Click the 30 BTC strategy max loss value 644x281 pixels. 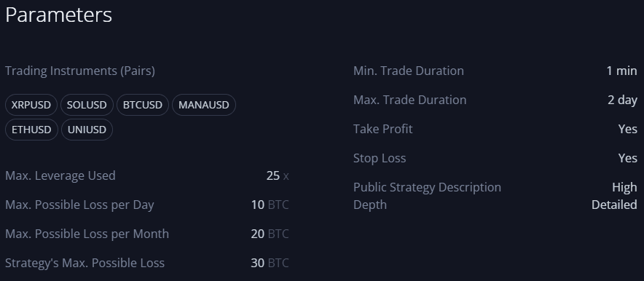[270, 263]
